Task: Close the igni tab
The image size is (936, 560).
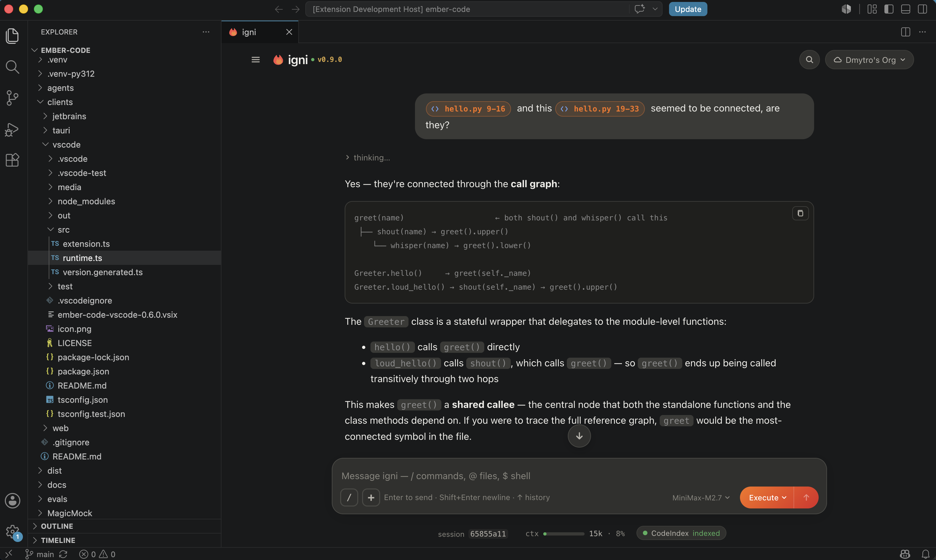Action: (289, 32)
